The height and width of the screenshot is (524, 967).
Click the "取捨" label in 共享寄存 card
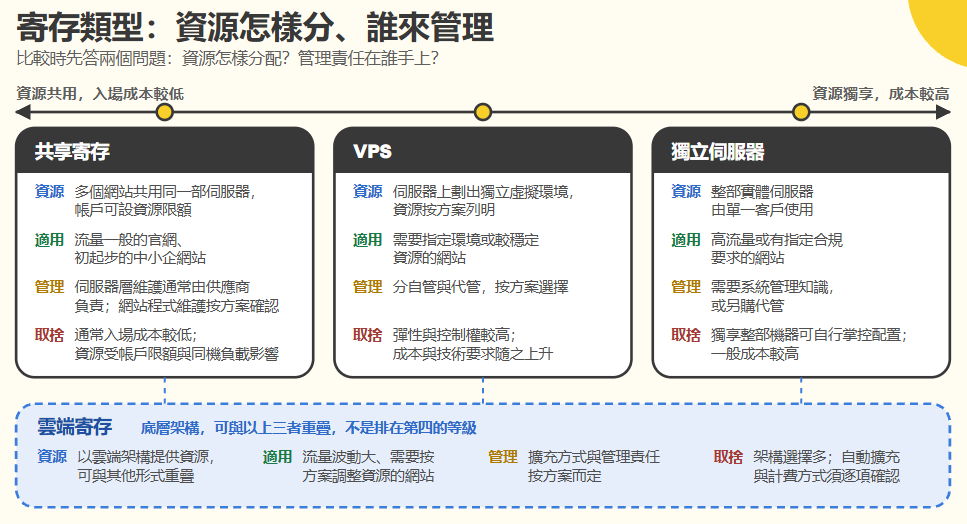point(49,335)
